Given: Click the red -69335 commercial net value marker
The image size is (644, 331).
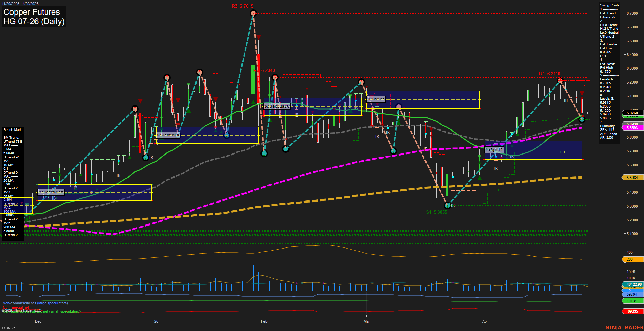Looking at the screenshot, I should point(632,311).
